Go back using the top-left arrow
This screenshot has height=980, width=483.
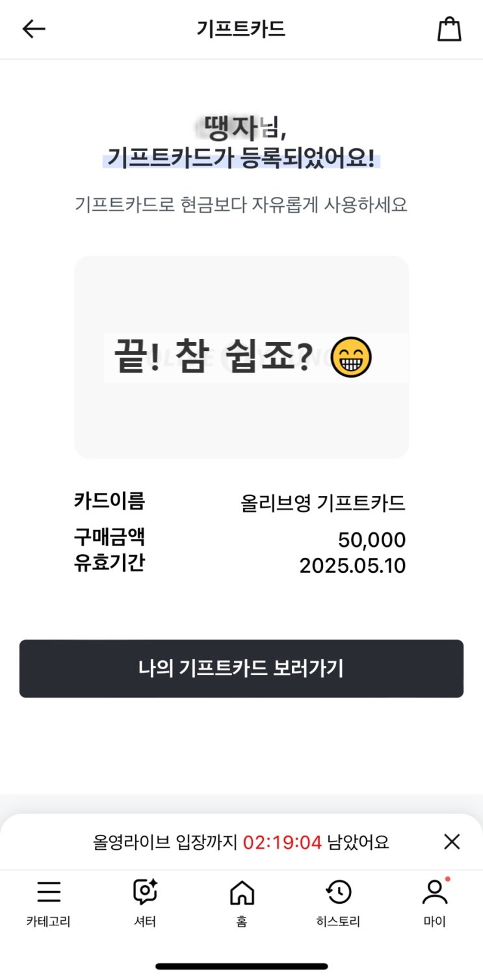click(34, 29)
